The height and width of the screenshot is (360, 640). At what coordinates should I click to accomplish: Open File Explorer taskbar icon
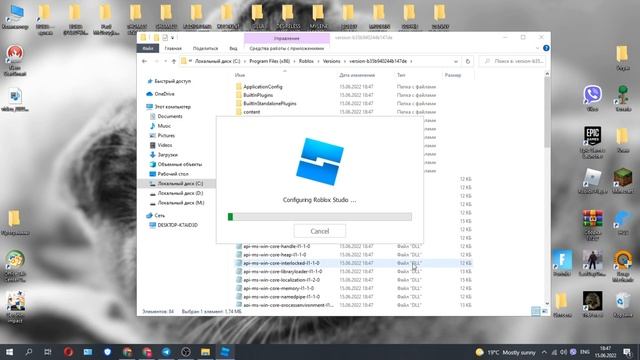coord(205,351)
